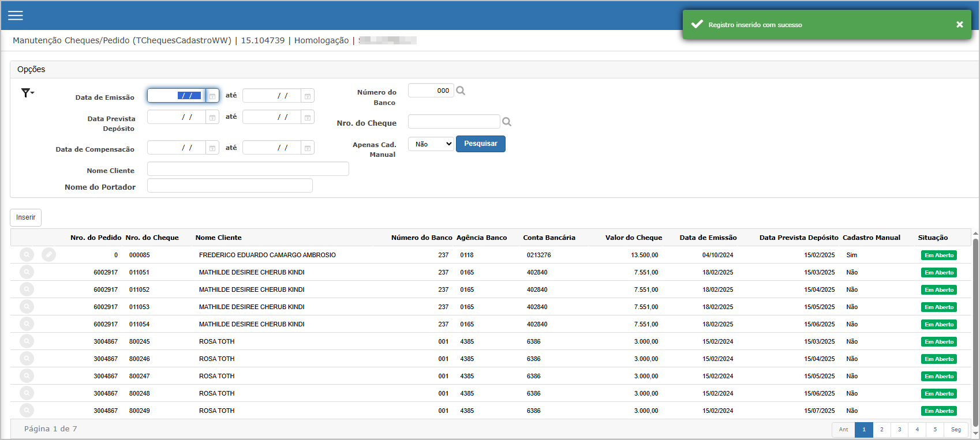Close the success notification
The image size is (980, 440).
(x=959, y=24)
